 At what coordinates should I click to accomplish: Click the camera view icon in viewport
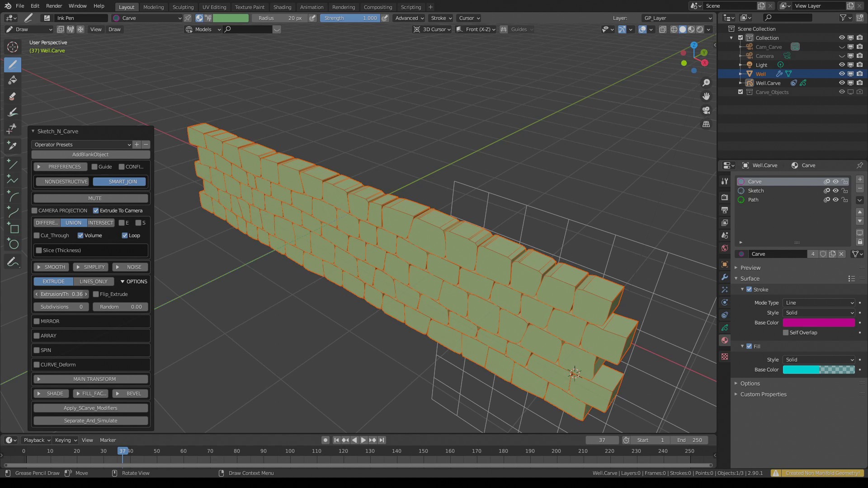[x=706, y=110]
